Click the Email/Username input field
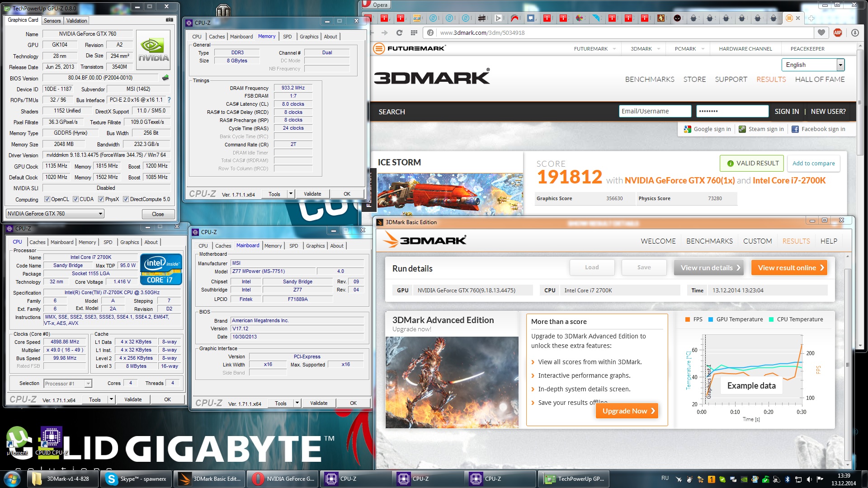This screenshot has height=488, width=868. click(655, 111)
